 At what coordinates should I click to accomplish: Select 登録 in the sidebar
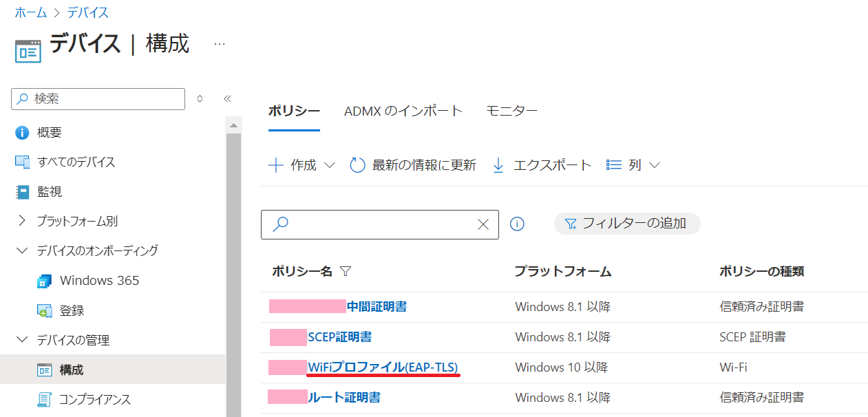(x=72, y=311)
